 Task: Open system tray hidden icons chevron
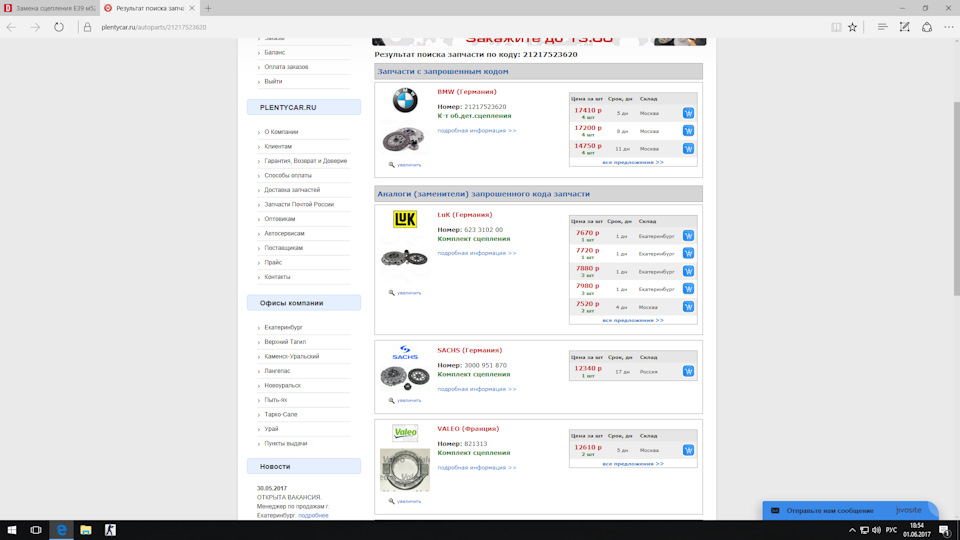click(852, 530)
